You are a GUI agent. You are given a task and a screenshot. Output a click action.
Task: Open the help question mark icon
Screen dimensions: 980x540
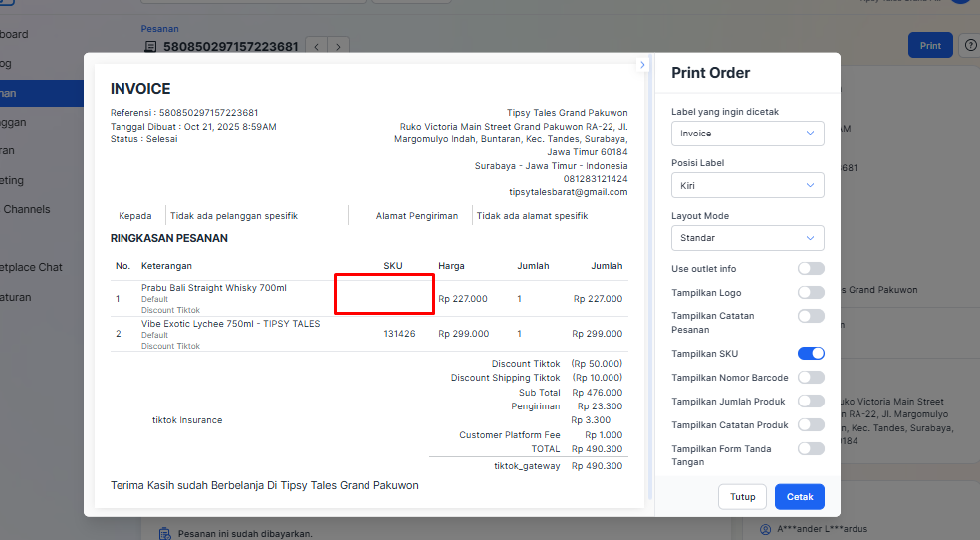click(x=969, y=46)
